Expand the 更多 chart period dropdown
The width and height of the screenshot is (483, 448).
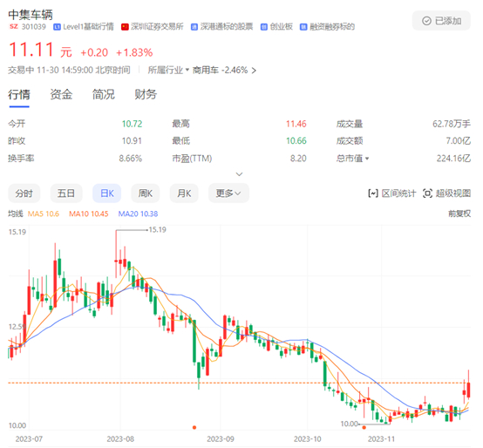(x=228, y=193)
